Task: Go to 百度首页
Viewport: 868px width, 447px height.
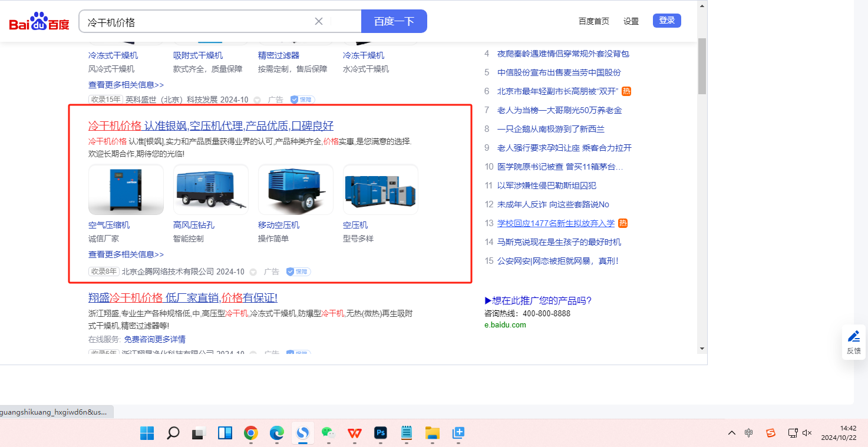Action: pos(594,21)
